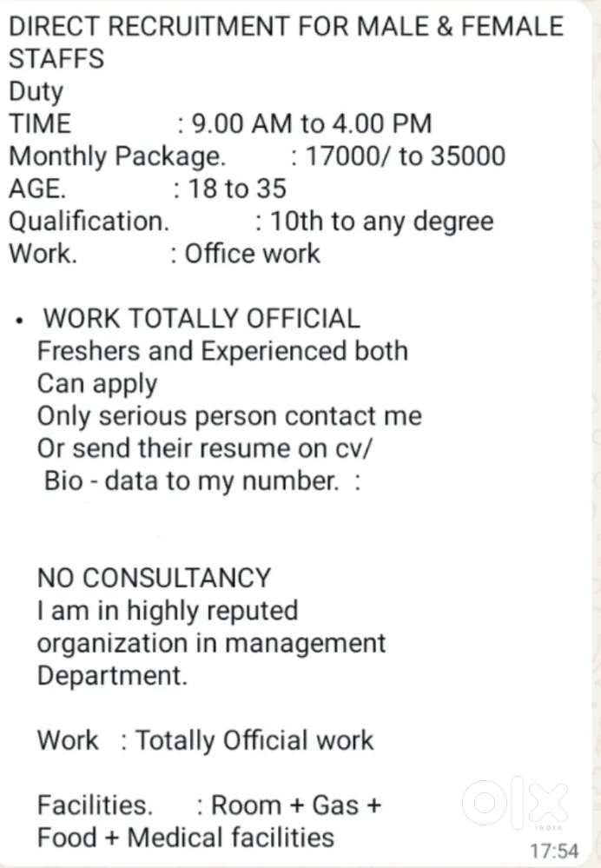Click the Food + Medical facilities line
This screenshot has width=601, height=868.
coord(185,838)
